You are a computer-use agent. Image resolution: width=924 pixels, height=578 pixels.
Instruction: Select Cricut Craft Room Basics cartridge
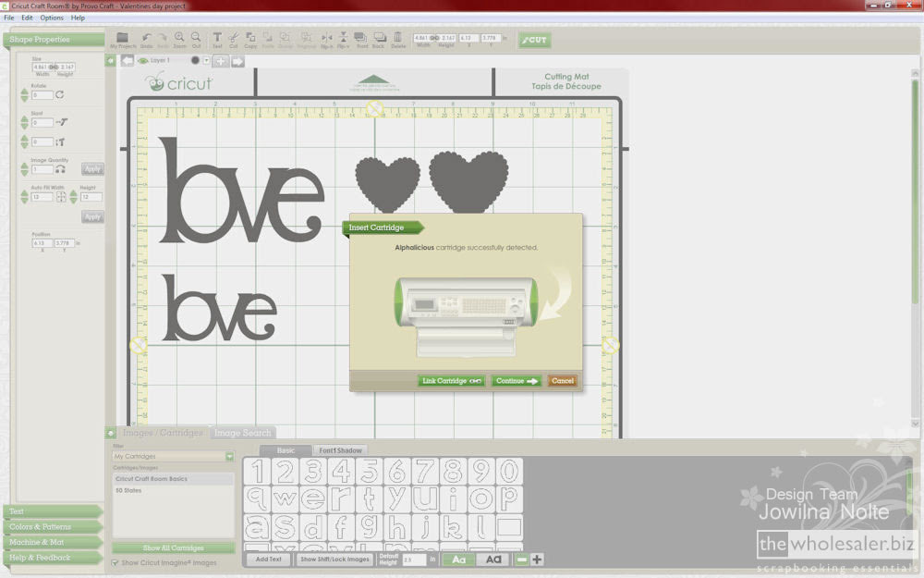pos(174,479)
